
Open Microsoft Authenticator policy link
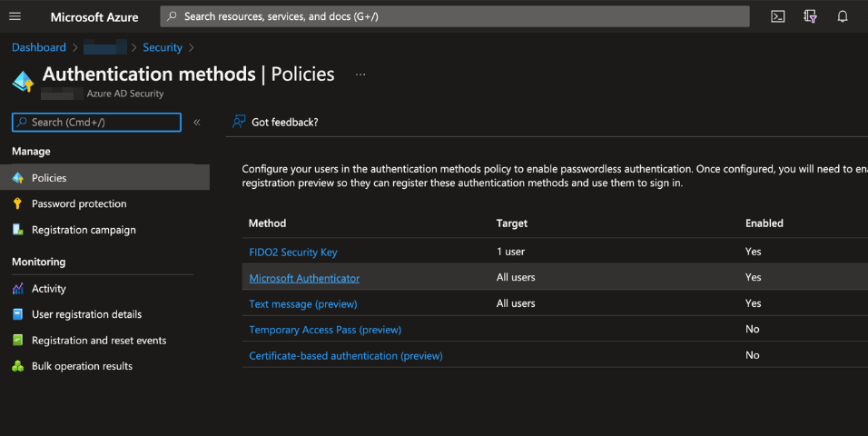pos(304,278)
